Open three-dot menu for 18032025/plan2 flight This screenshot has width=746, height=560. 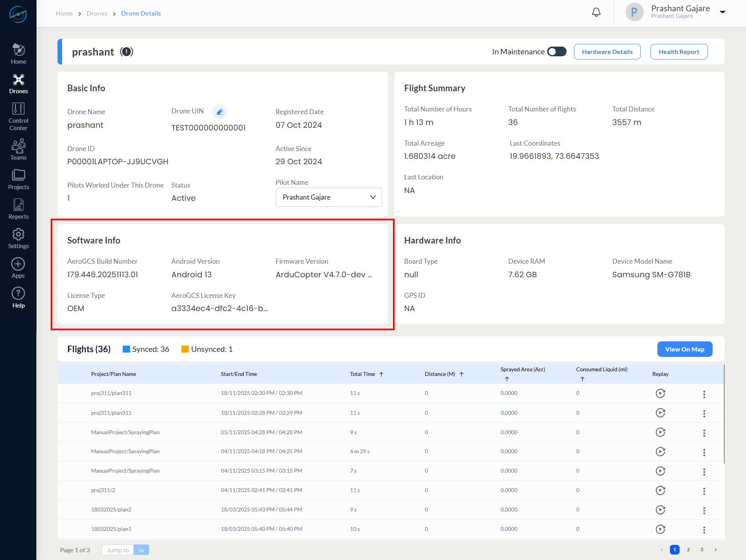704,510
